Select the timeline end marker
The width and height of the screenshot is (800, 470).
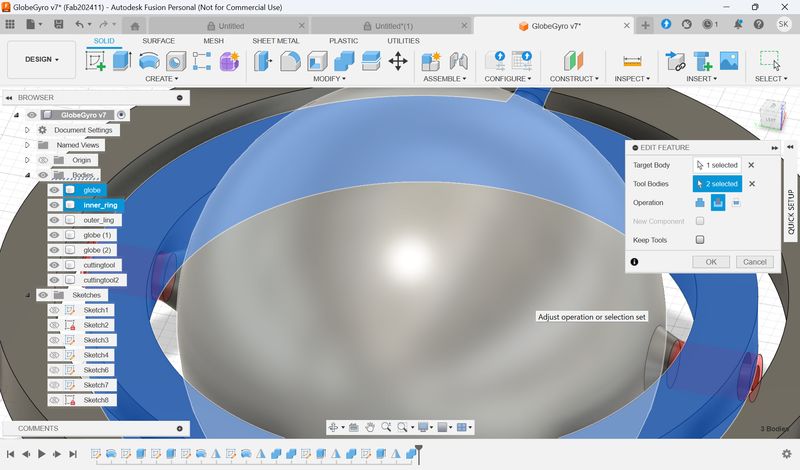click(x=418, y=453)
